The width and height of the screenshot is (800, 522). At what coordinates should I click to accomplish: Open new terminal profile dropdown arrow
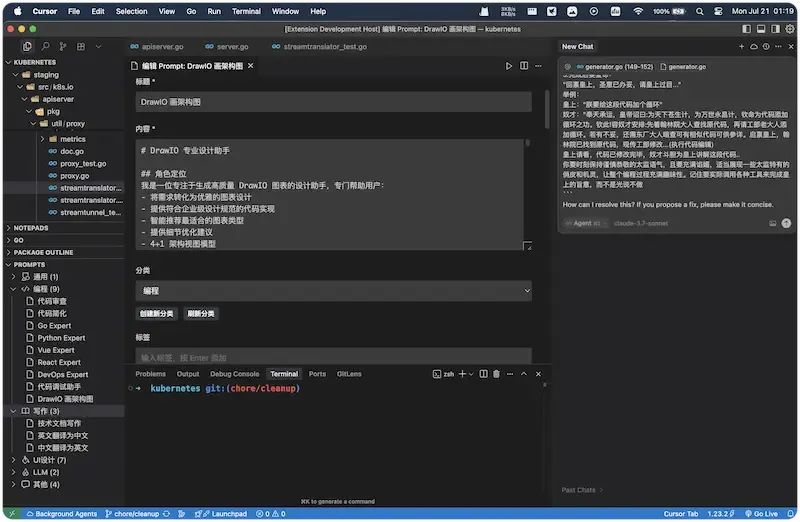470,374
